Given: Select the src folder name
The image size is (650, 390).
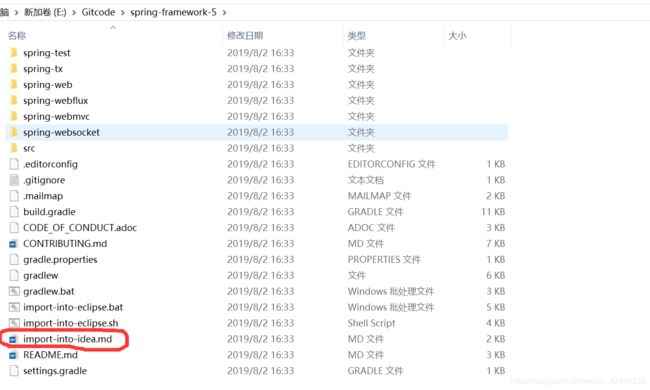Looking at the screenshot, I should pos(29,148).
